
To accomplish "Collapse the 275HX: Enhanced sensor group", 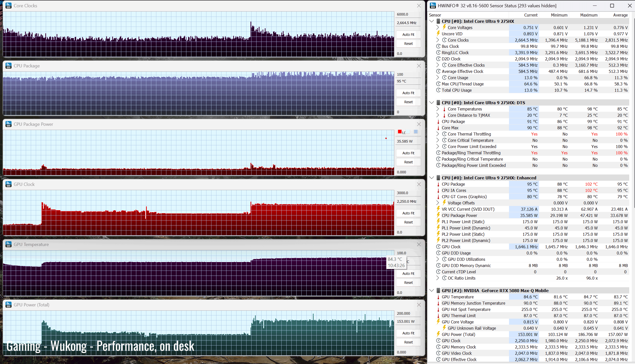I will click(432, 178).
